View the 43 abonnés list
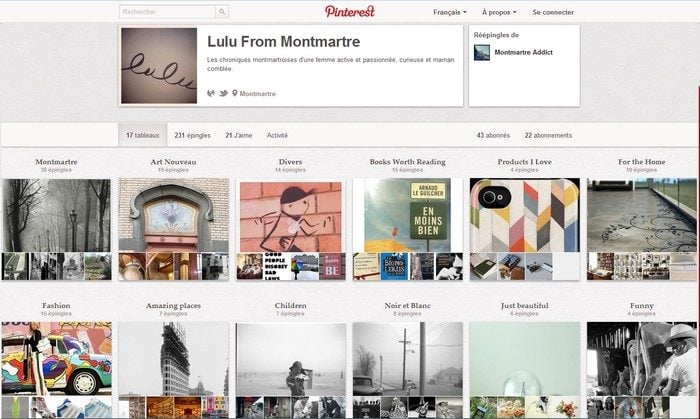This screenshot has height=419, width=700. [493, 135]
